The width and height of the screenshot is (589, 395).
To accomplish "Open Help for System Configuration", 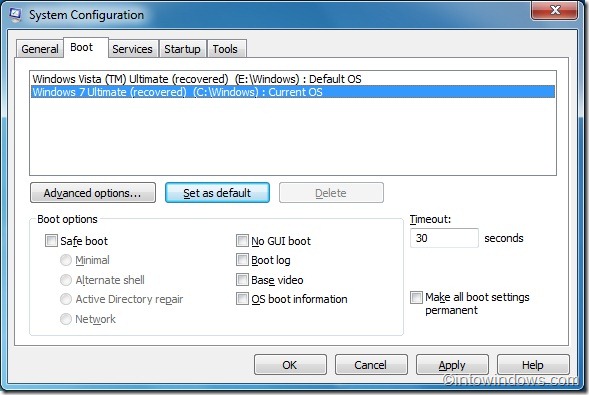I will (533, 365).
